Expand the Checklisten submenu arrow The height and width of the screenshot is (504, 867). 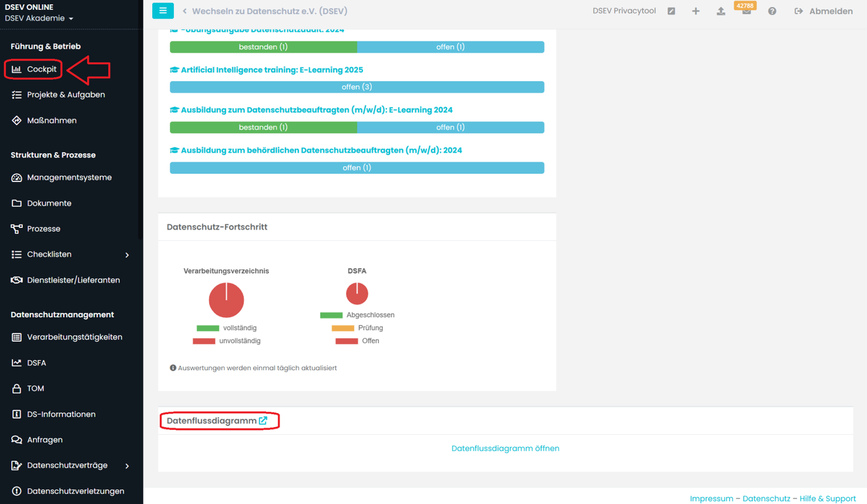pos(127,255)
